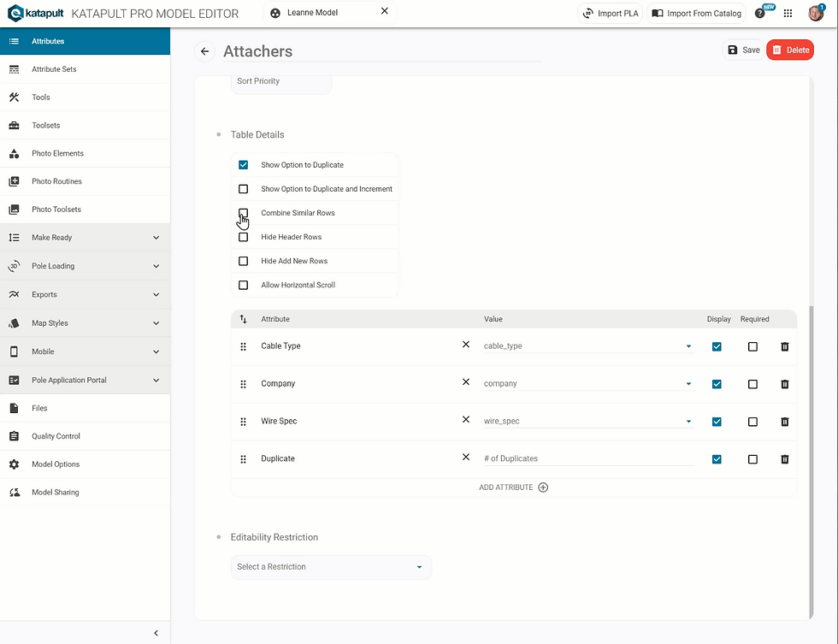Viewport: 838px width, 644px height.
Task: Expand the Pole Loading section
Action: point(85,266)
